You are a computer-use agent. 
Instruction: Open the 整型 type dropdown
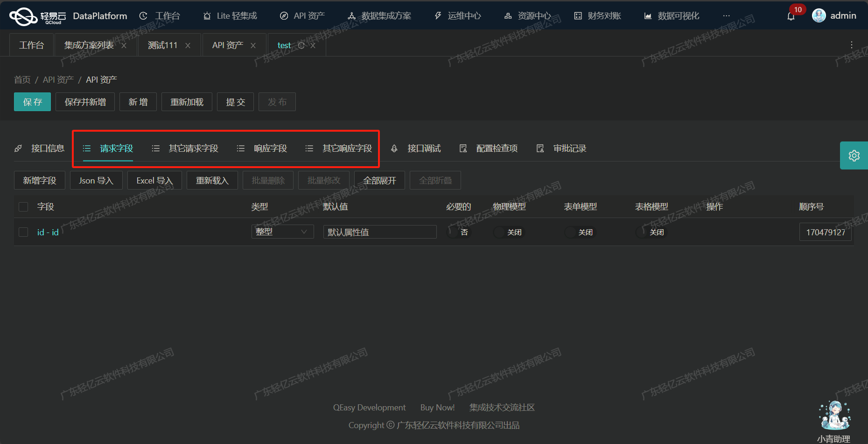pos(282,232)
